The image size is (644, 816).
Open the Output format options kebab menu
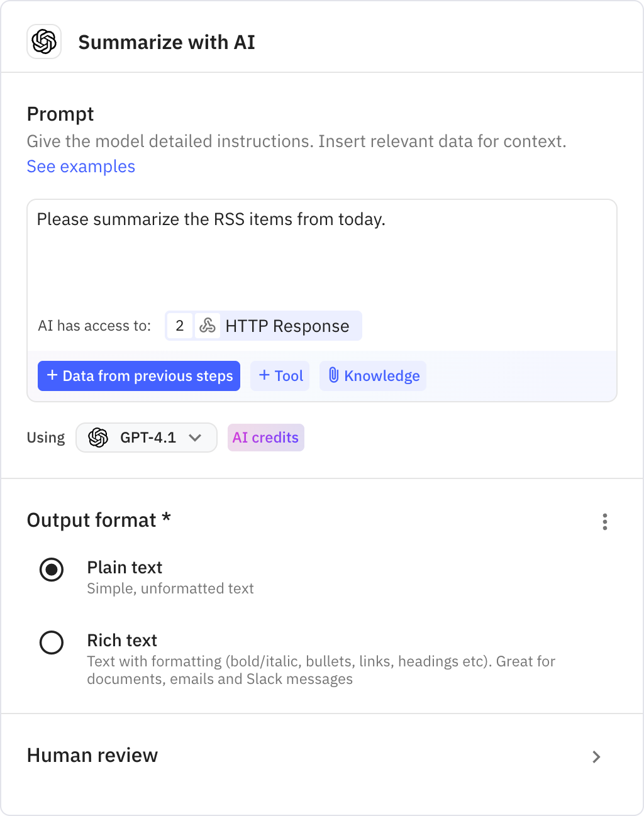pos(605,522)
